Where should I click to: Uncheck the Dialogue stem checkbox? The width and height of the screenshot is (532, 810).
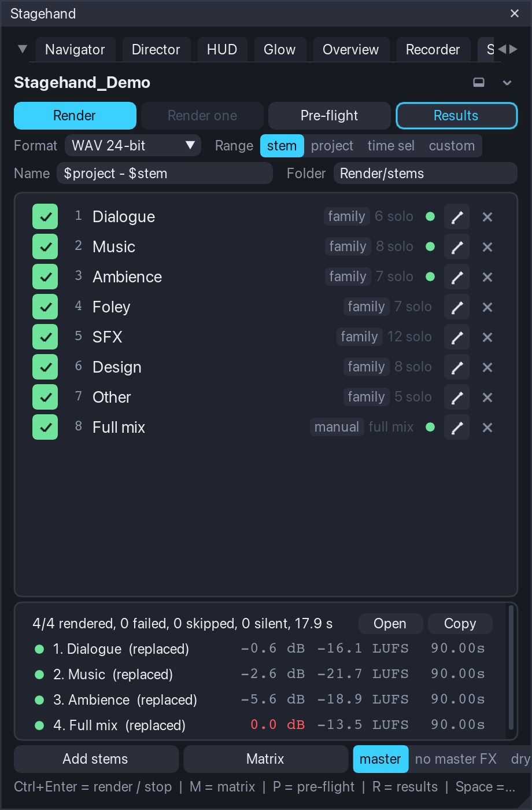pyautogui.click(x=45, y=217)
